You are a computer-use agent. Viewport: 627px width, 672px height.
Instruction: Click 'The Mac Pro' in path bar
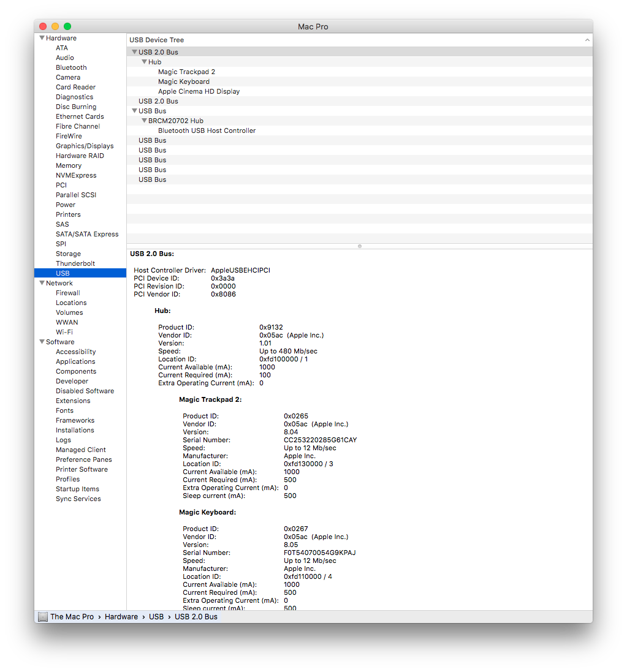click(x=72, y=617)
